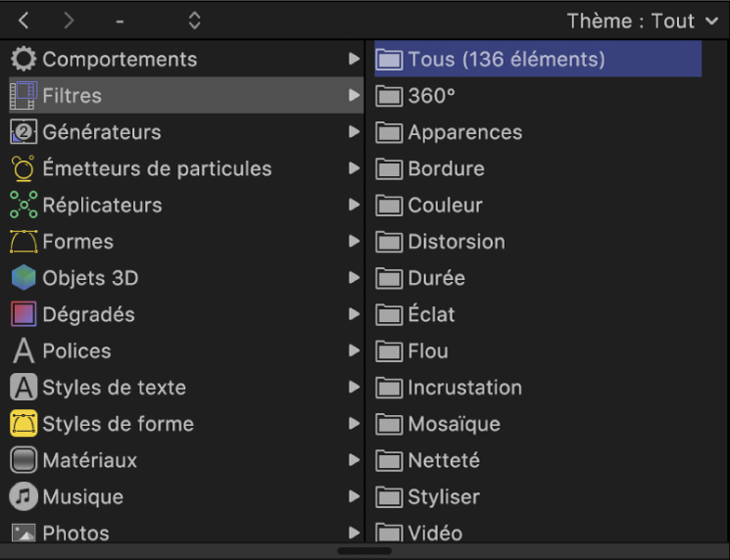
Task: Click the Polices letter A icon
Action: pos(24,350)
